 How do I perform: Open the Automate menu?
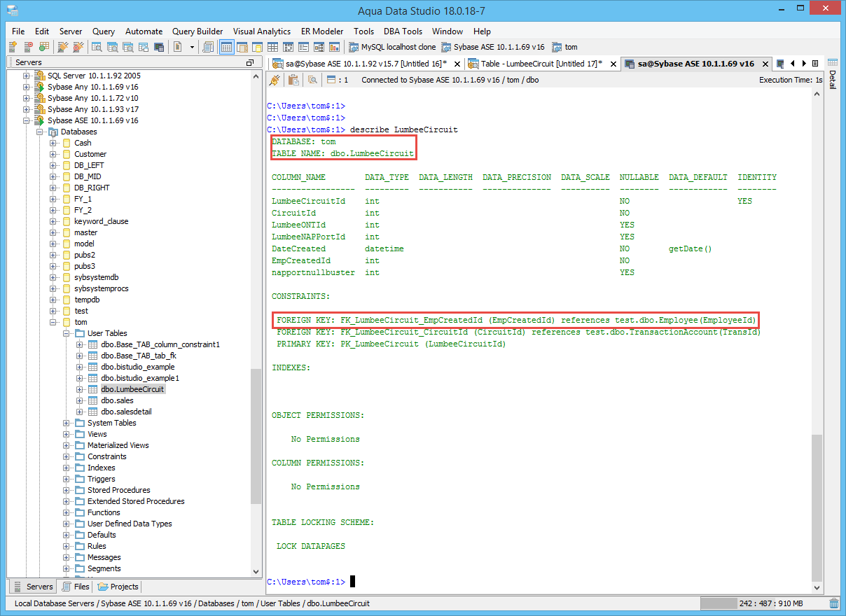click(x=144, y=31)
